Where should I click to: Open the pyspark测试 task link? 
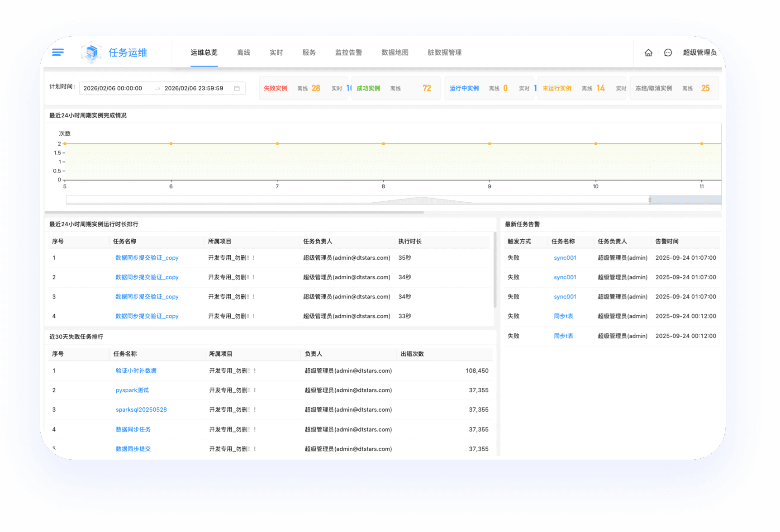tap(132, 390)
